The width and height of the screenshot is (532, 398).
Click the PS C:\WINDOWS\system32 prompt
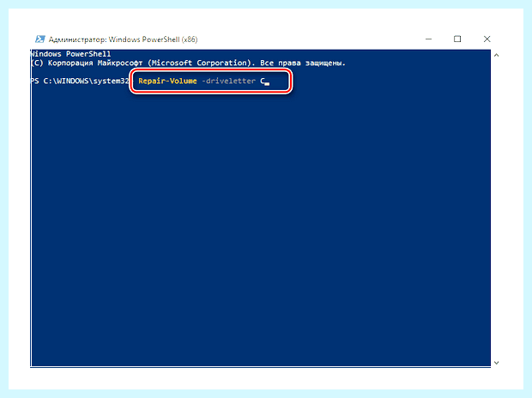pos(80,81)
